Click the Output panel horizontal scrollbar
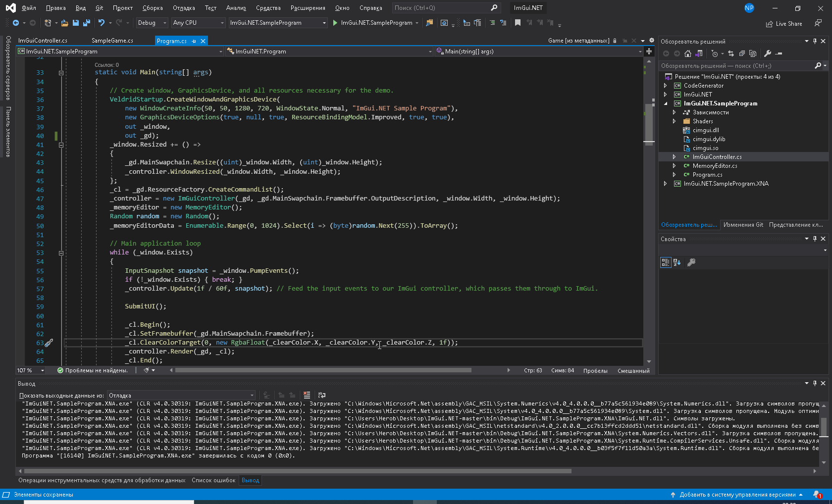This screenshot has height=504, width=832. pyautogui.click(x=298, y=471)
